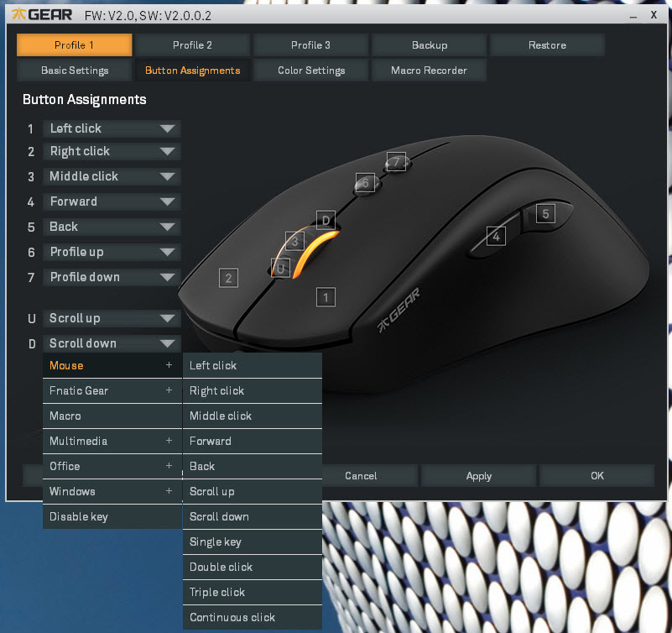Open the Macro Recorder tab
This screenshot has height=633, width=672.
pos(429,71)
